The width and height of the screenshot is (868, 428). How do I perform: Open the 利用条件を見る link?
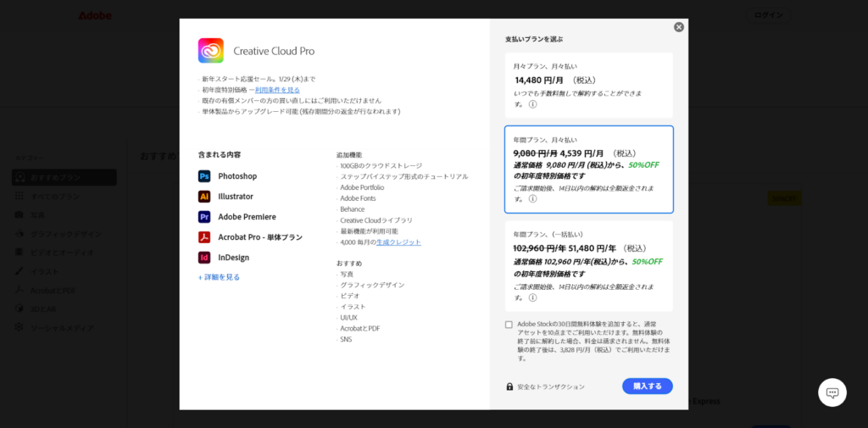point(277,90)
